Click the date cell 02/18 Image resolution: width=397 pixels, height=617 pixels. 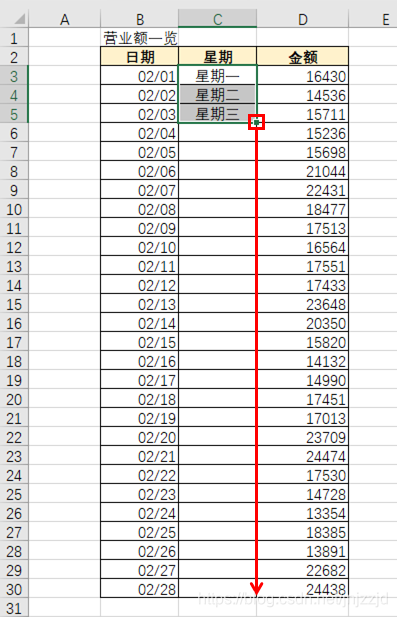click(140, 399)
